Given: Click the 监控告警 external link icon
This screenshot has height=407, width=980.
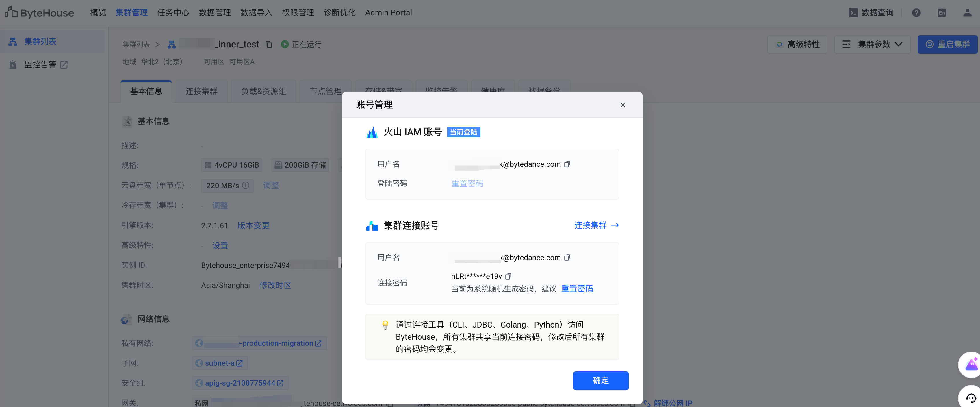Looking at the screenshot, I should [x=64, y=65].
